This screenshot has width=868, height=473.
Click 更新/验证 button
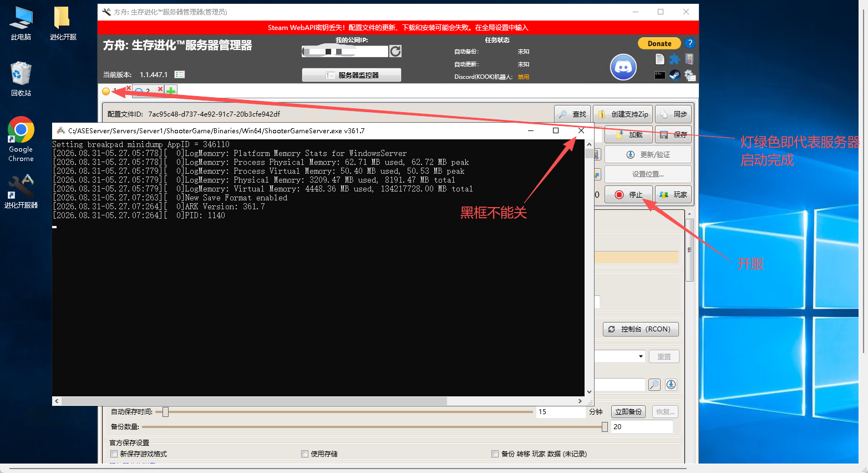click(x=648, y=155)
